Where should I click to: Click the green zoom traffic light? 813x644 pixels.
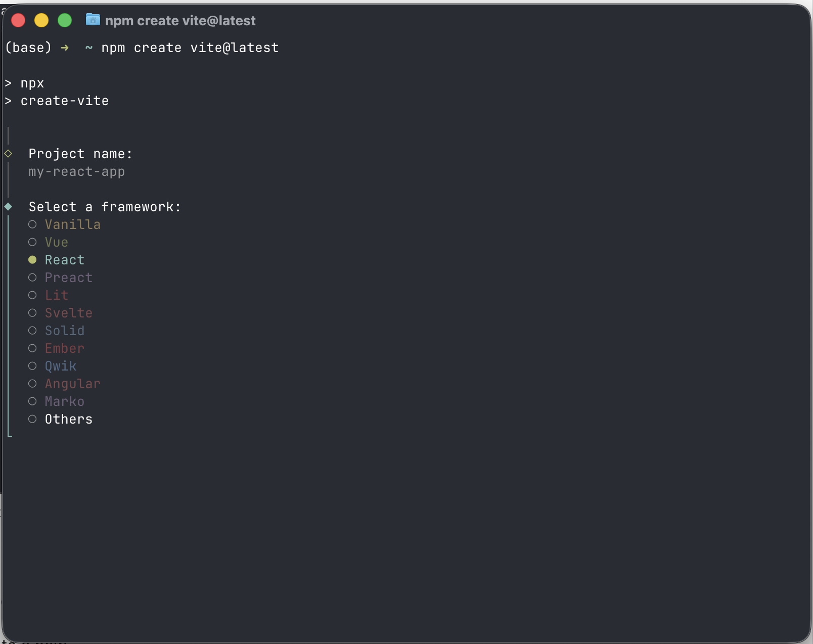65,20
